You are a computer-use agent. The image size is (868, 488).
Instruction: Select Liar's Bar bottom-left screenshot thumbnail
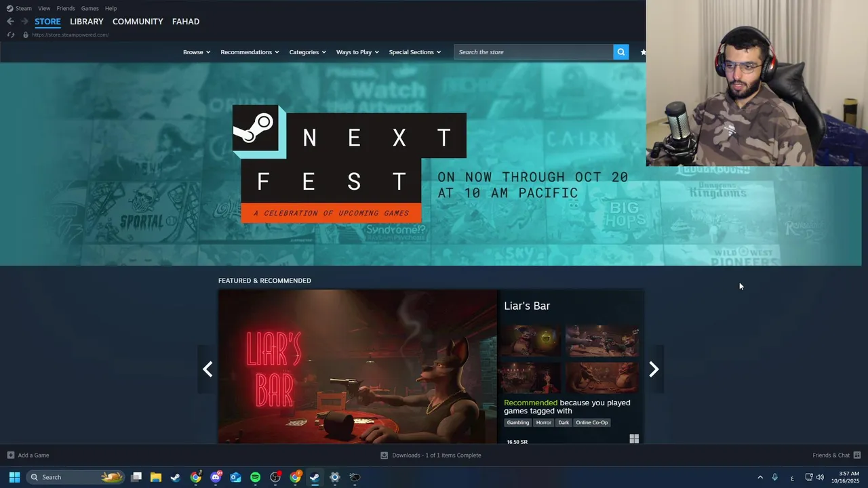(x=530, y=378)
